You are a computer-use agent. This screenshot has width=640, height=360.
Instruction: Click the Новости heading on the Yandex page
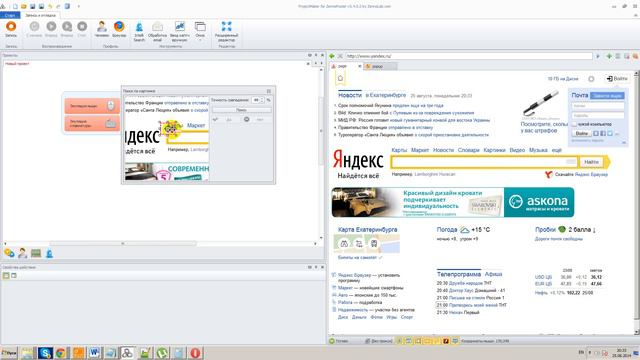click(350, 95)
